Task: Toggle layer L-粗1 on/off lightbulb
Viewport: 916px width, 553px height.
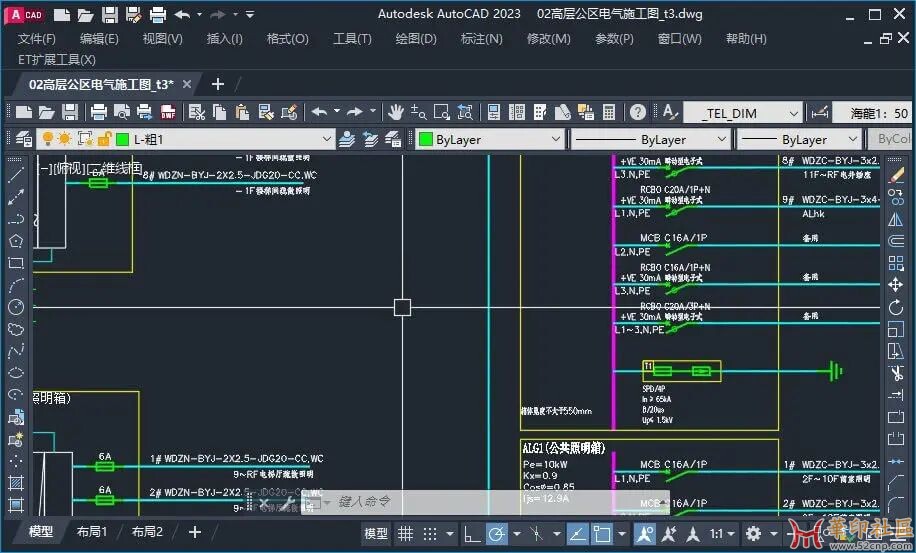Action: pos(48,139)
